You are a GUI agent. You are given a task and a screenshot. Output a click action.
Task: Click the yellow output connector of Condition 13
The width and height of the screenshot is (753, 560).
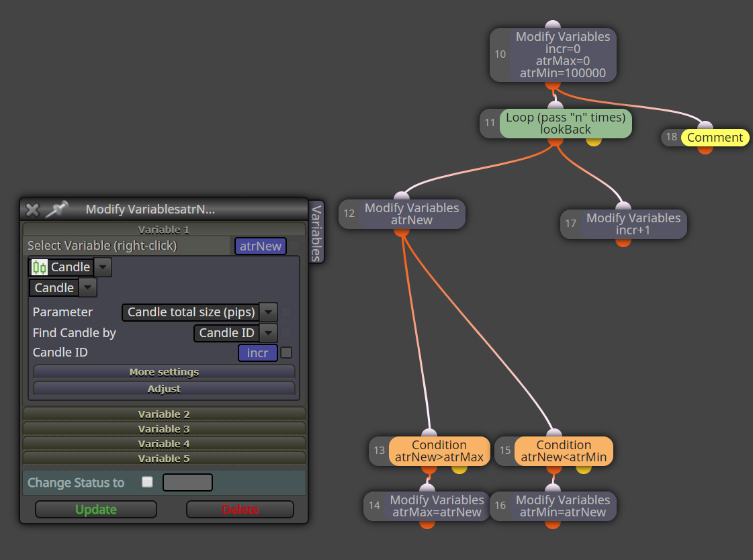pos(459,469)
